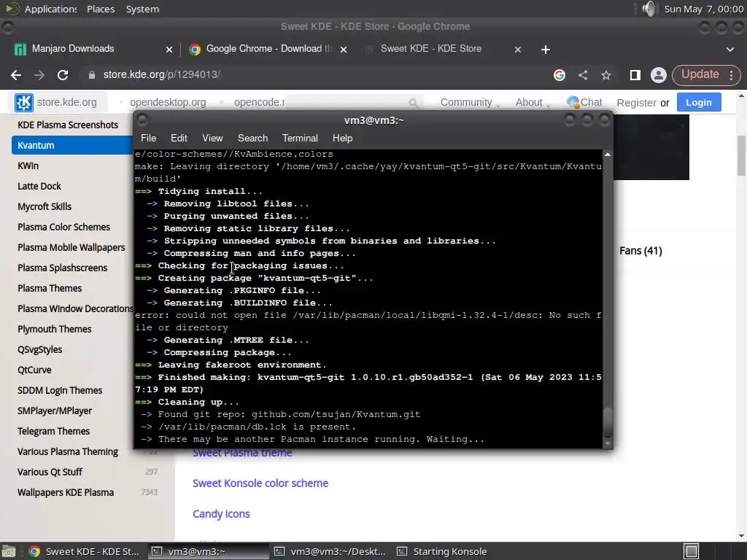The height and width of the screenshot is (560, 747).
Task: Expand the Chrome tab search chevron
Action: point(729,50)
